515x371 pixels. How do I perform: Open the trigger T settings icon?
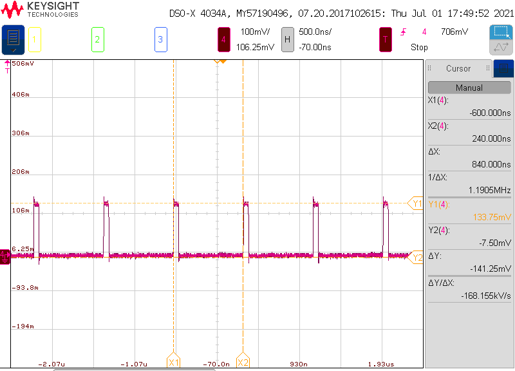coord(385,40)
